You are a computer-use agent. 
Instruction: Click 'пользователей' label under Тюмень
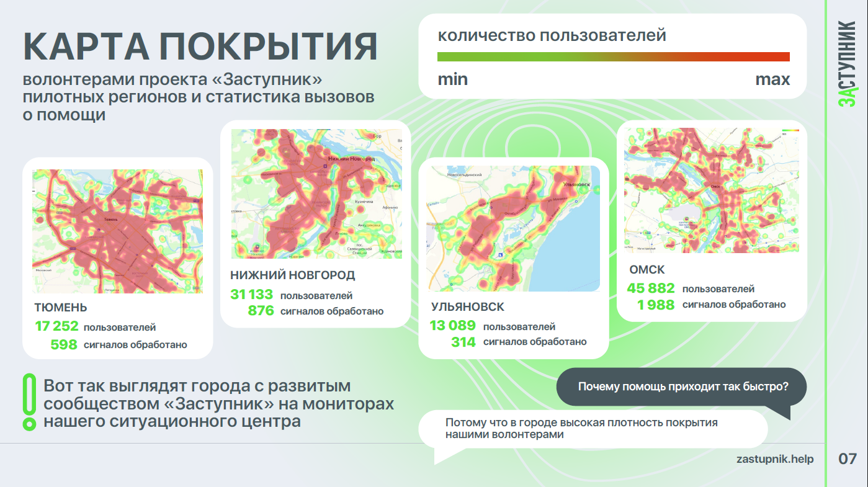point(120,328)
